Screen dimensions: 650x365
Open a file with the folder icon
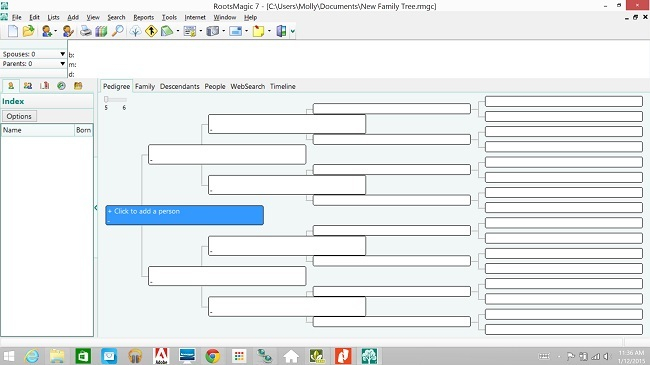[x=28, y=31]
